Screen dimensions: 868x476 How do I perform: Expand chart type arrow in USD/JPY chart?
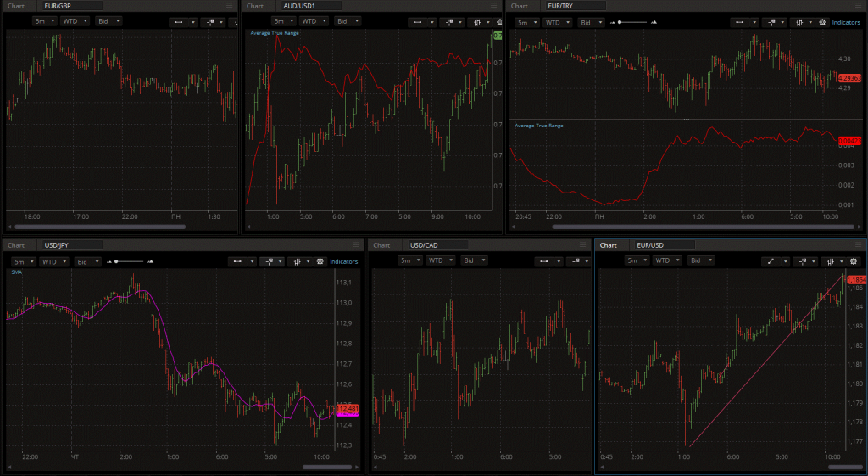click(308, 261)
